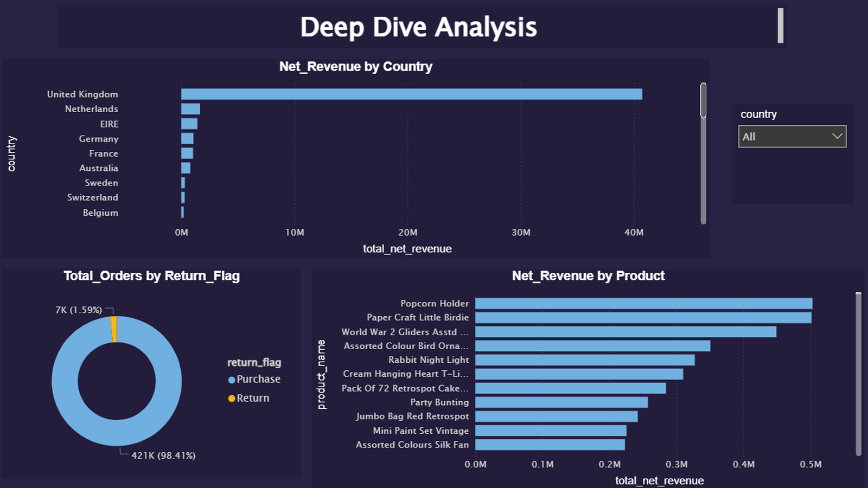Click the 'Switzerland' axis label
Viewport: 868px width, 488px height.
pyautogui.click(x=93, y=197)
